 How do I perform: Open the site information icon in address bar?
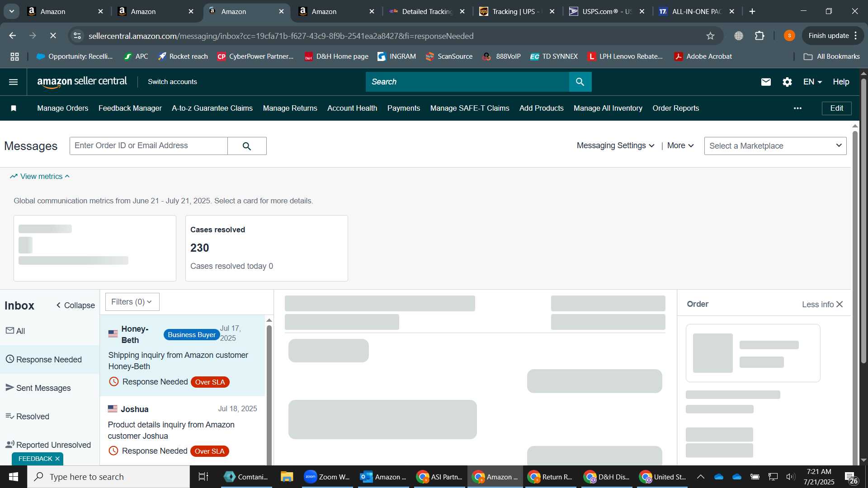click(x=77, y=36)
